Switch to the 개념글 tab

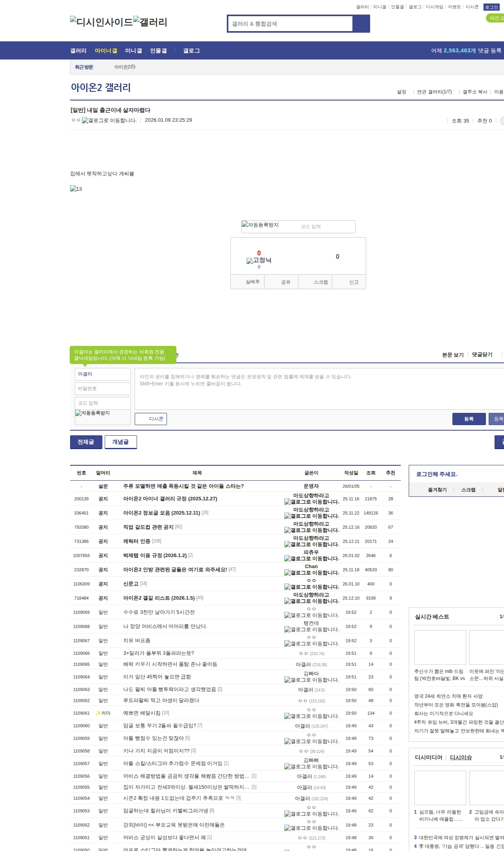pyautogui.click(x=121, y=442)
